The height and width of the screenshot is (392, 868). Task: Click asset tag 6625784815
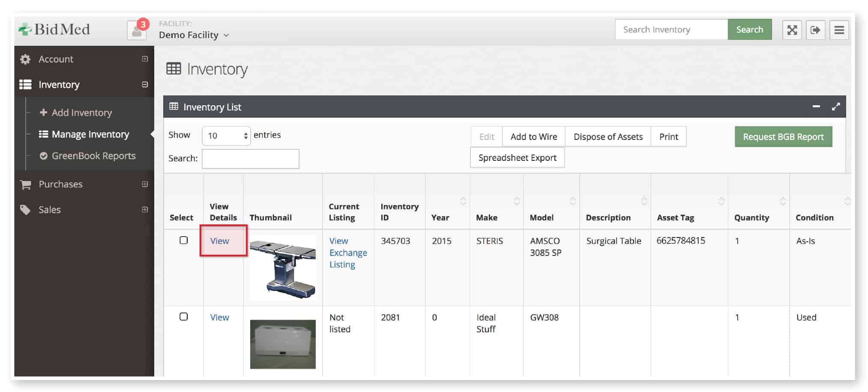680,241
